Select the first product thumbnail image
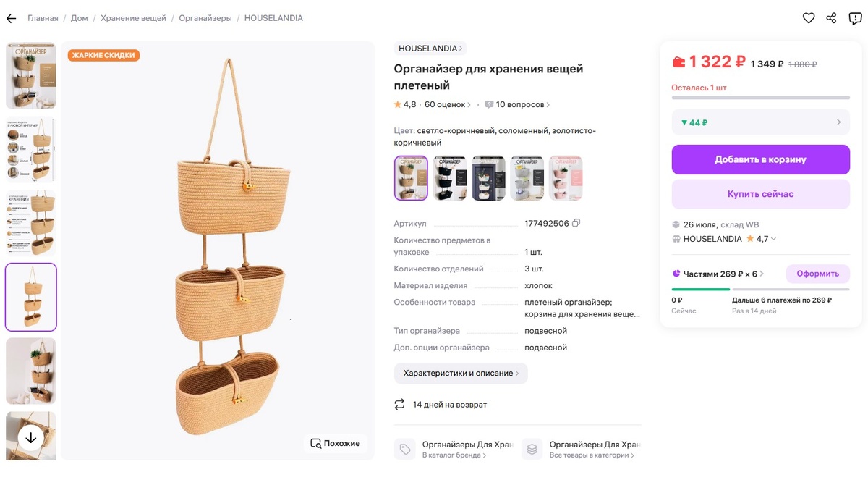 [30, 76]
